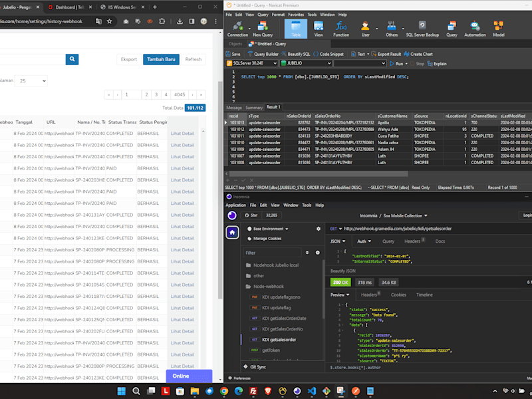Open Query Builder in Navicat

[263, 54]
